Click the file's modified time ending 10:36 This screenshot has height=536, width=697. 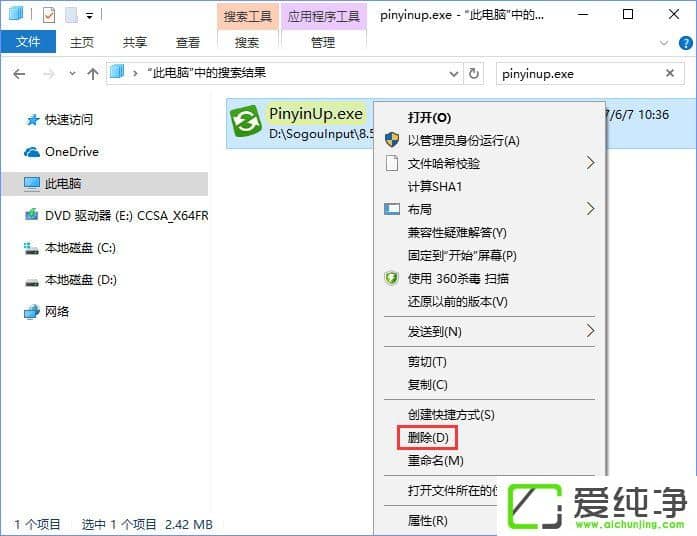[637, 115]
